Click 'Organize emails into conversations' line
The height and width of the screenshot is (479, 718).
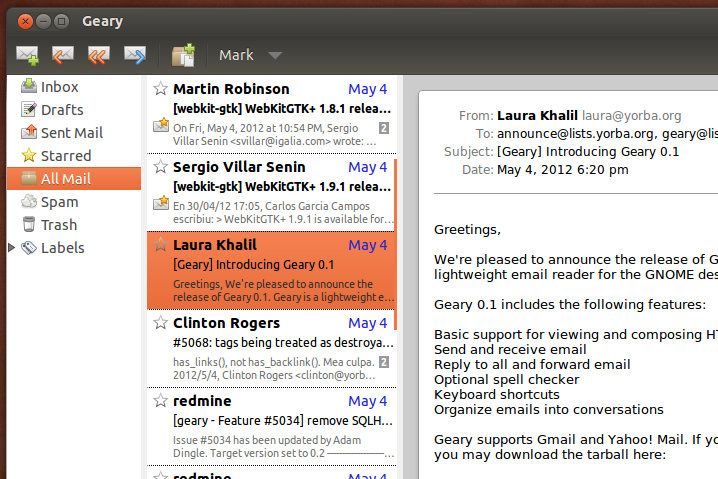click(549, 409)
